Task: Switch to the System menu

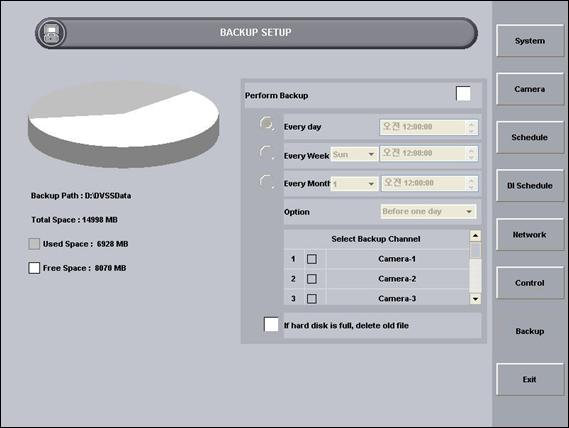Action: (x=530, y=41)
